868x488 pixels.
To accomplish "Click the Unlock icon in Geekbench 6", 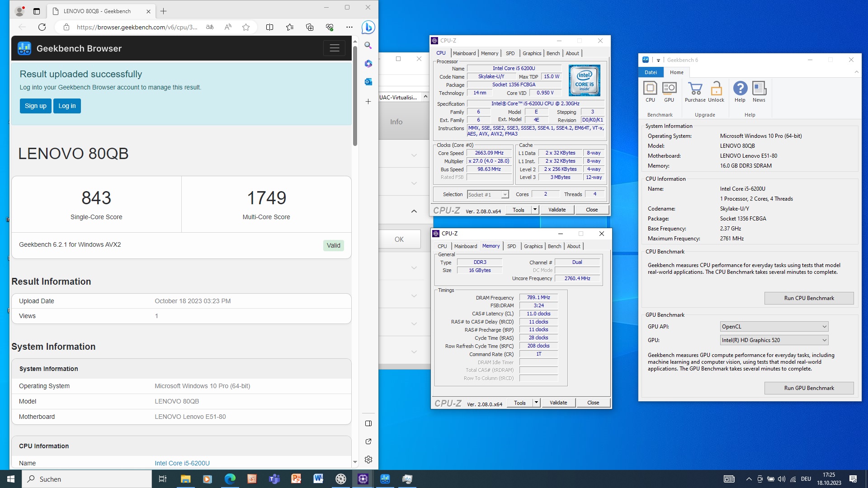I will (716, 92).
